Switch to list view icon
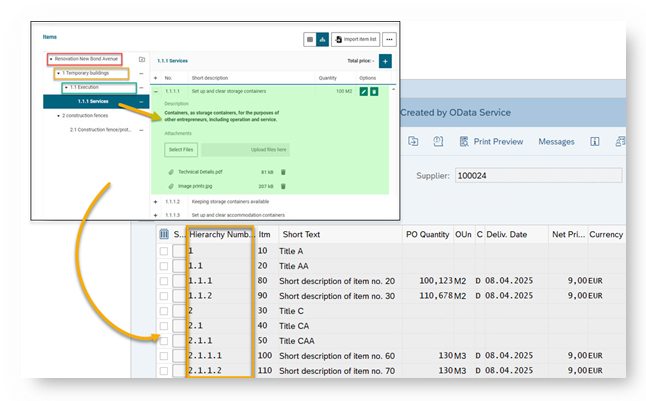The height and width of the screenshot is (401, 646). coord(311,39)
